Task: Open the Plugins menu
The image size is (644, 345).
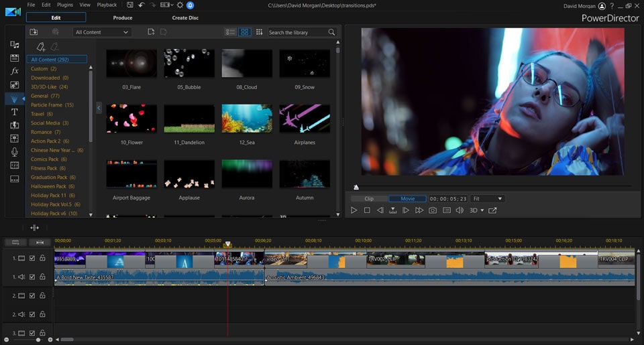Action: pyautogui.click(x=65, y=5)
